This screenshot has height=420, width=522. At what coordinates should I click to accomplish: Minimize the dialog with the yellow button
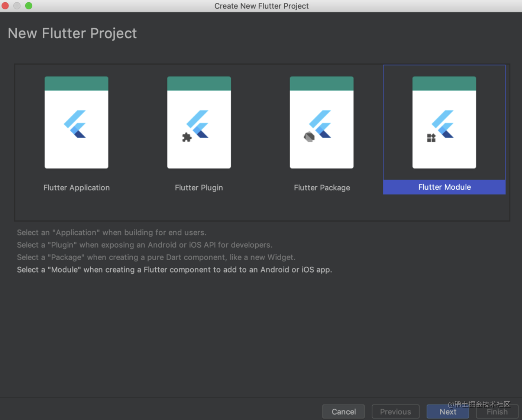click(17, 6)
